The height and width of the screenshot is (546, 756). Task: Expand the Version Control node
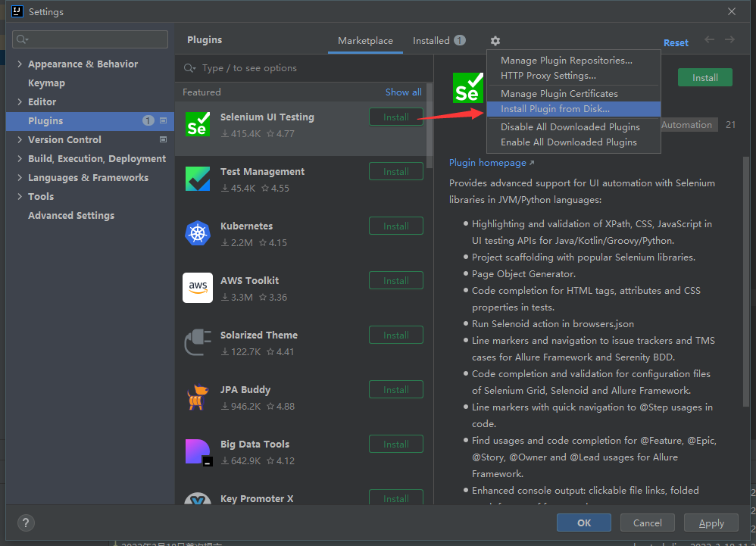pyautogui.click(x=20, y=139)
